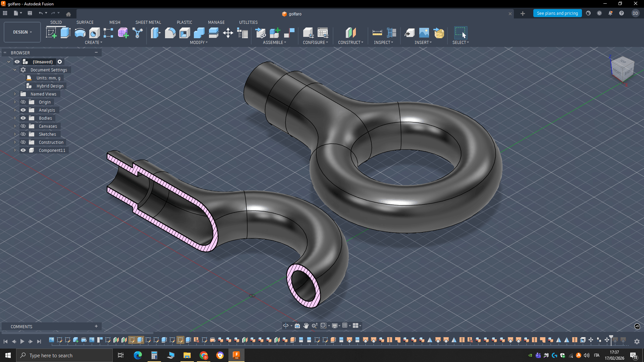The width and height of the screenshot is (644, 362).
Task: Click See plans and pricing button
Action: click(x=557, y=13)
